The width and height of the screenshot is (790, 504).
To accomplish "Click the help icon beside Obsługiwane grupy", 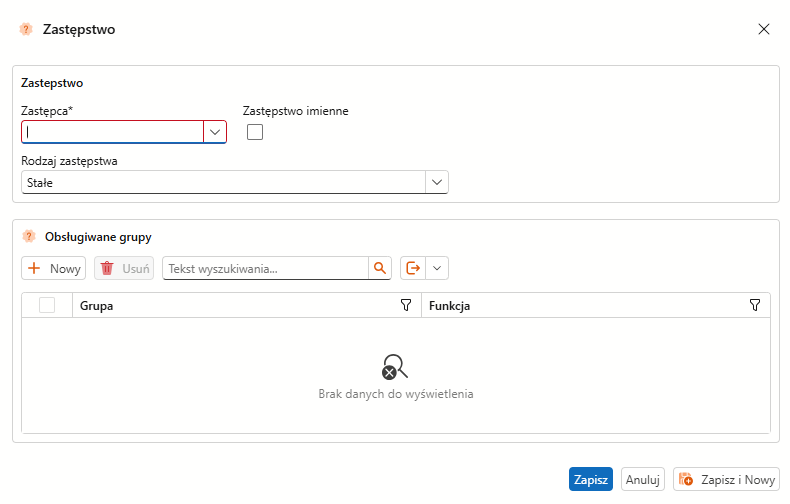I will (x=29, y=236).
